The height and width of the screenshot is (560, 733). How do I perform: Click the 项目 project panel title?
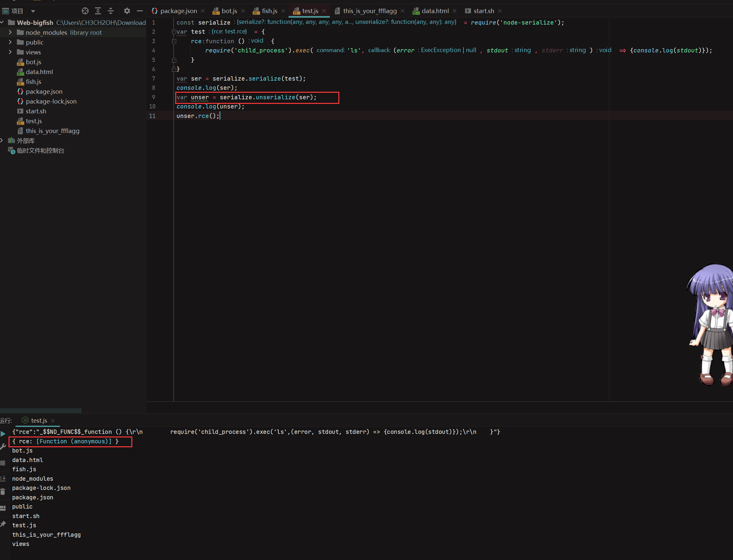click(17, 11)
